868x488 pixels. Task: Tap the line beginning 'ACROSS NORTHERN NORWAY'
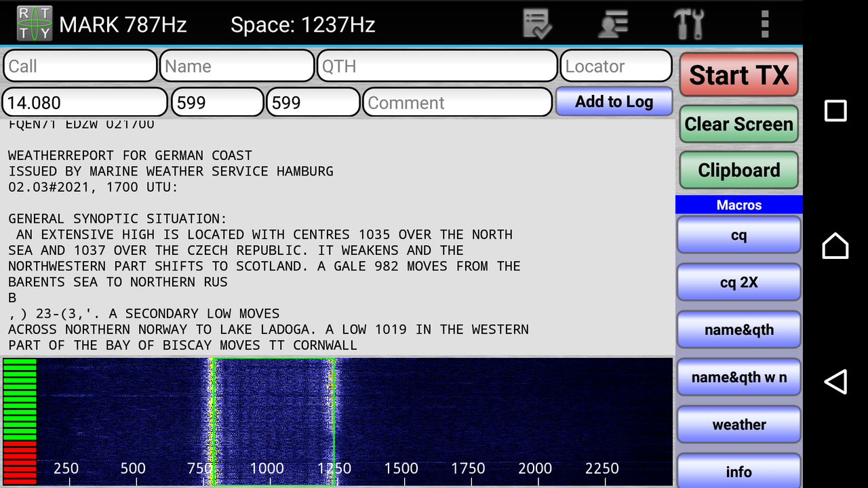269,329
